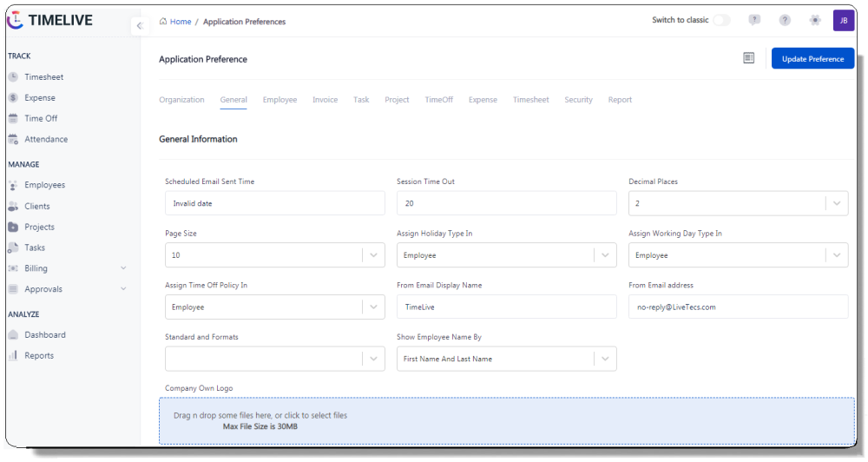The width and height of the screenshot is (868, 462).
Task: Click the Session Time Out field
Action: (x=507, y=203)
